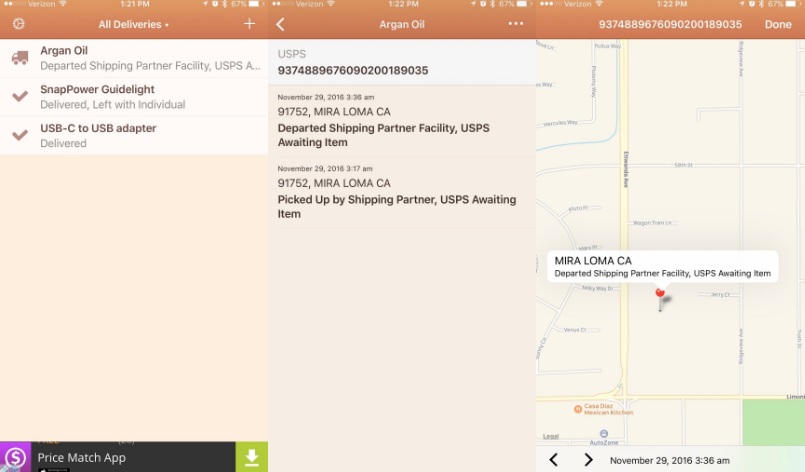Open the map Legal link
805x472 pixels.
click(550, 437)
